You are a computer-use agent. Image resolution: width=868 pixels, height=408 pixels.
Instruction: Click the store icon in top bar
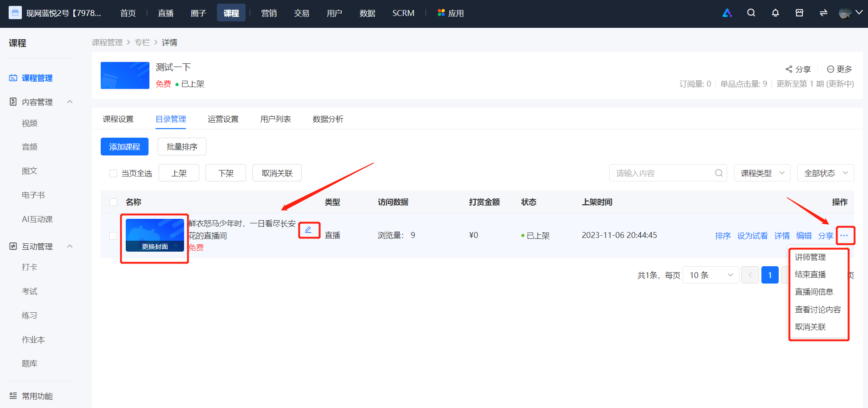coord(799,13)
